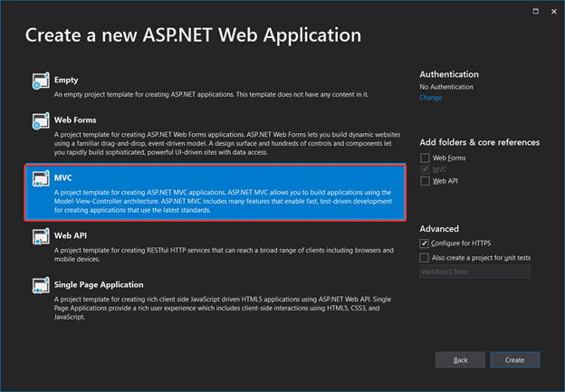Screen dimensions: 565x392
Task: Click the MVC template icon
Action: pyautogui.click(x=41, y=177)
